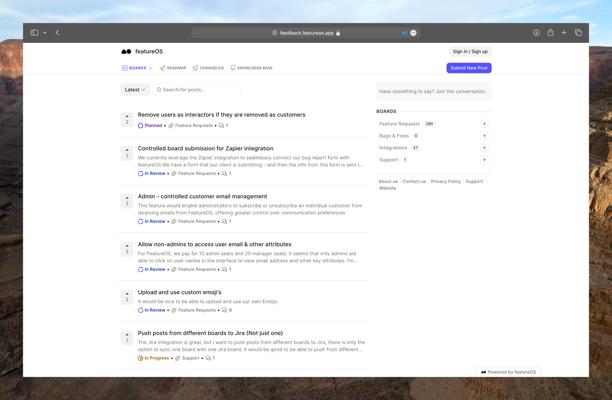Upvote the 'Upload and use custom emoji's' post
Image resolution: width=612 pixels, height=400 pixels.
click(127, 296)
